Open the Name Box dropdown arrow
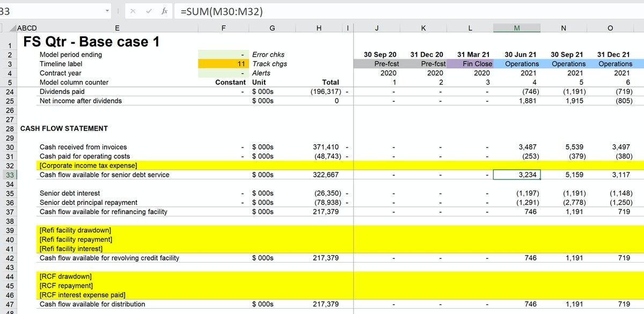Image resolution: width=644 pixels, height=314 pixels. click(x=106, y=10)
